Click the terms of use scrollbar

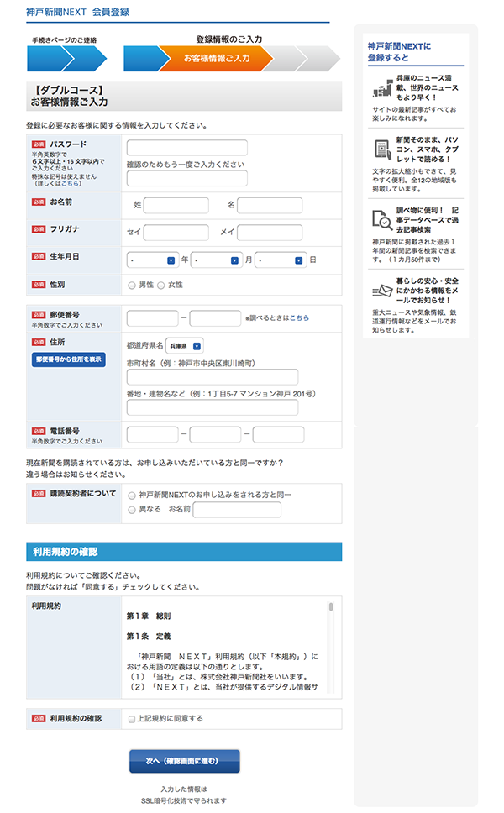point(331,647)
